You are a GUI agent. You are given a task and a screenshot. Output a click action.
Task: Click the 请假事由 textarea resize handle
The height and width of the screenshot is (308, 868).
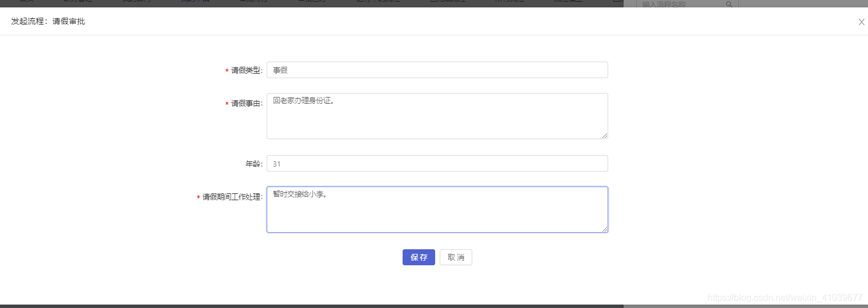pyautogui.click(x=605, y=136)
